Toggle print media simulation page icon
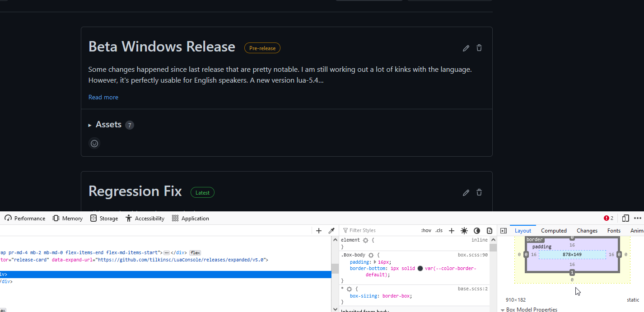644x312 pixels. coord(490,231)
